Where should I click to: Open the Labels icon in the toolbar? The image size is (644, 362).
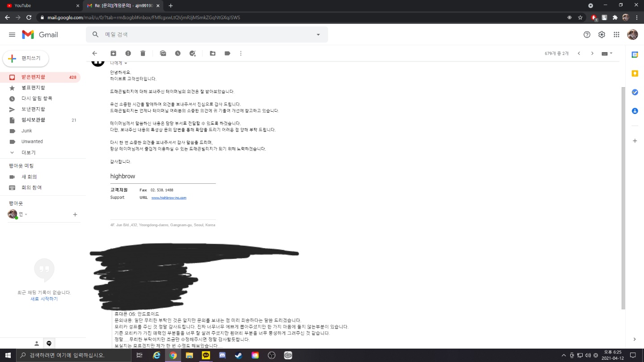227,53
